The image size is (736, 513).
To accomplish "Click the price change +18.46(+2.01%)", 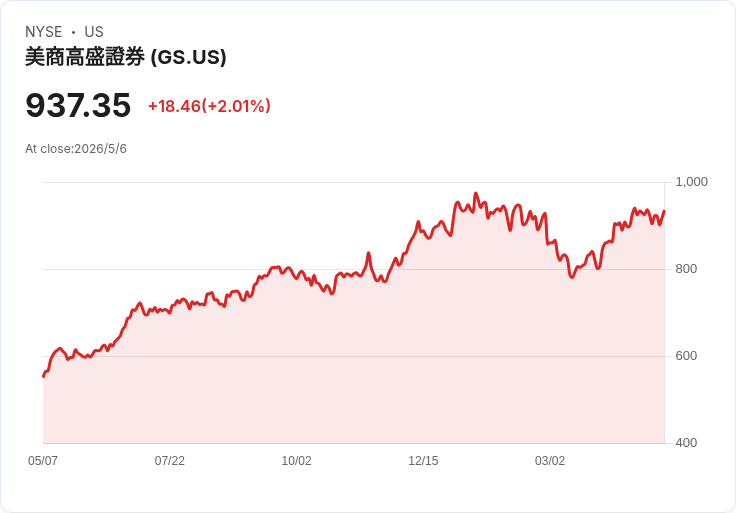I will pos(209,106).
